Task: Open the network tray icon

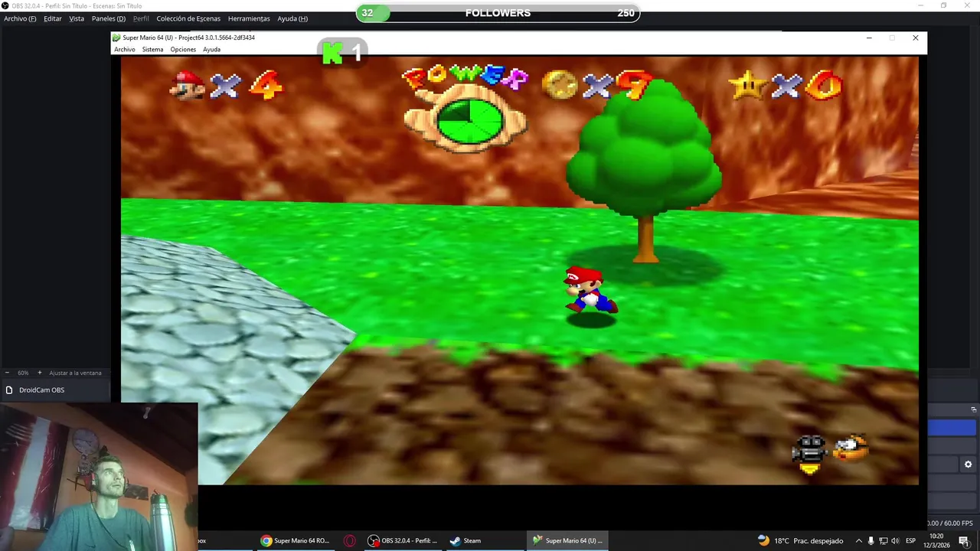Action: tap(883, 540)
